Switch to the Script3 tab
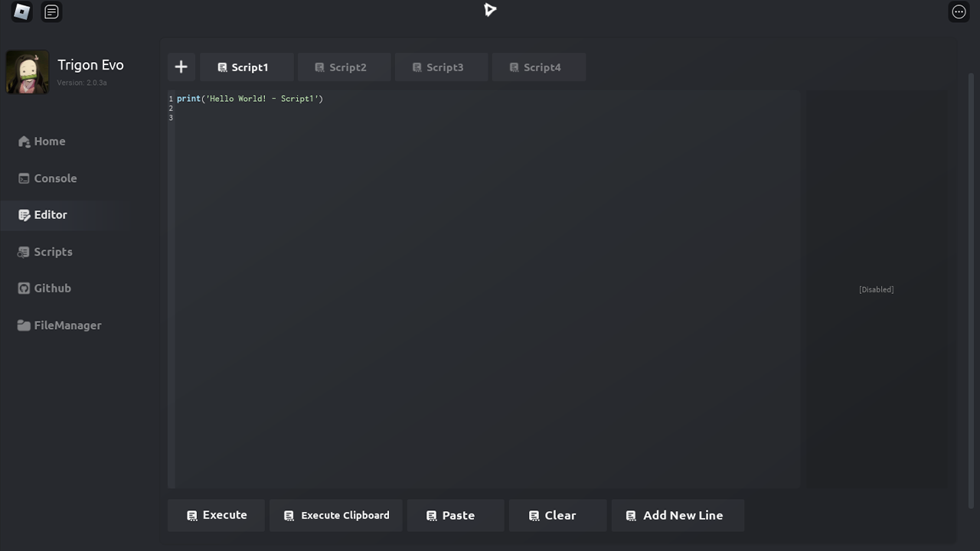This screenshot has height=551, width=980. click(x=441, y=67)
